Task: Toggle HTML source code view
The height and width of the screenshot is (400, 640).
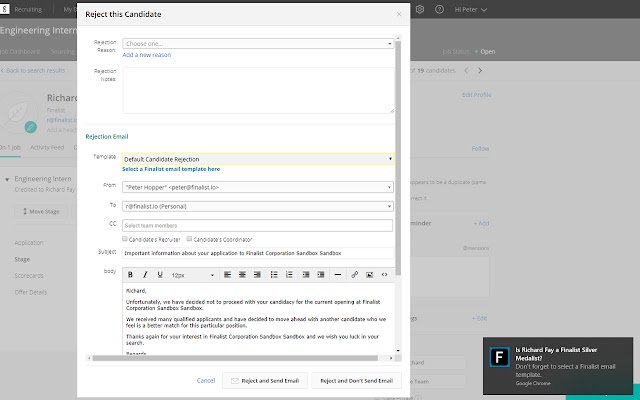Action: coord(384,275)
